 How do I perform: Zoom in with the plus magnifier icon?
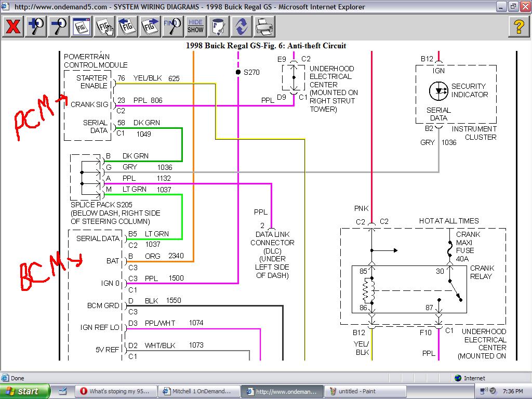(x=36, y=26)
